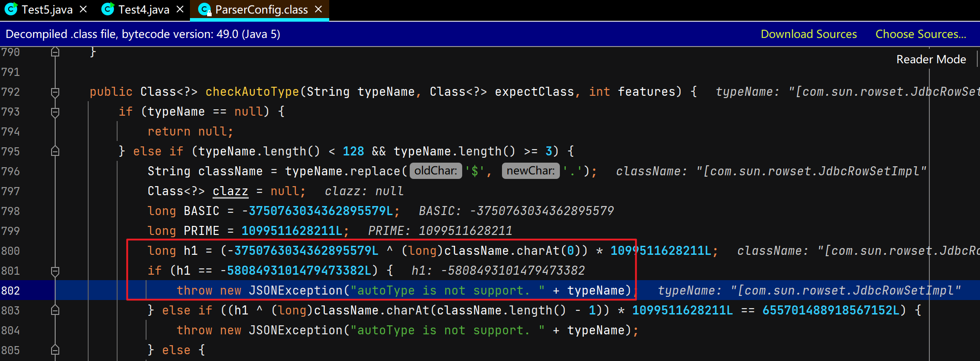Click line number 800 in the gutter
Screen dimensions: 980x361
10,251
